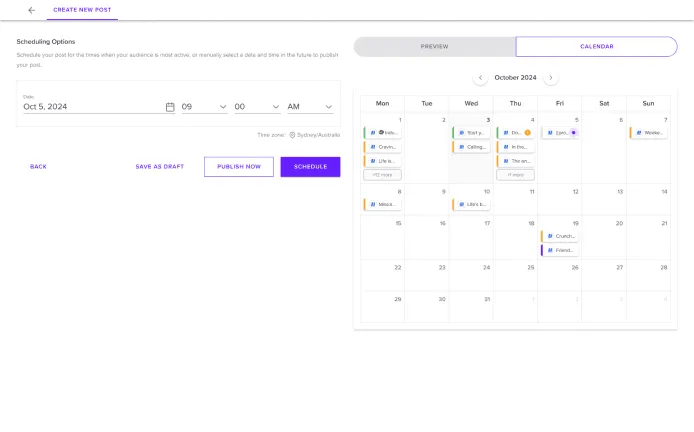
Task: Open the "Missa..." post on Oct 8
Action: click(382, 204)
